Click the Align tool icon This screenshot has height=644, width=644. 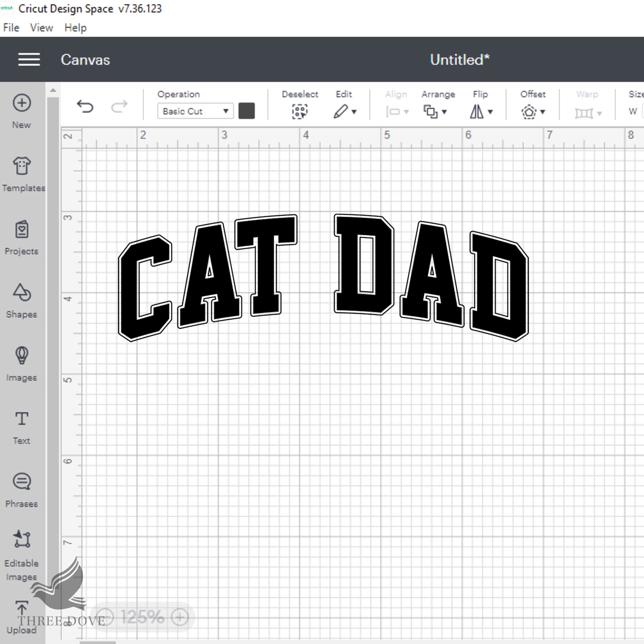pos(393,112)
